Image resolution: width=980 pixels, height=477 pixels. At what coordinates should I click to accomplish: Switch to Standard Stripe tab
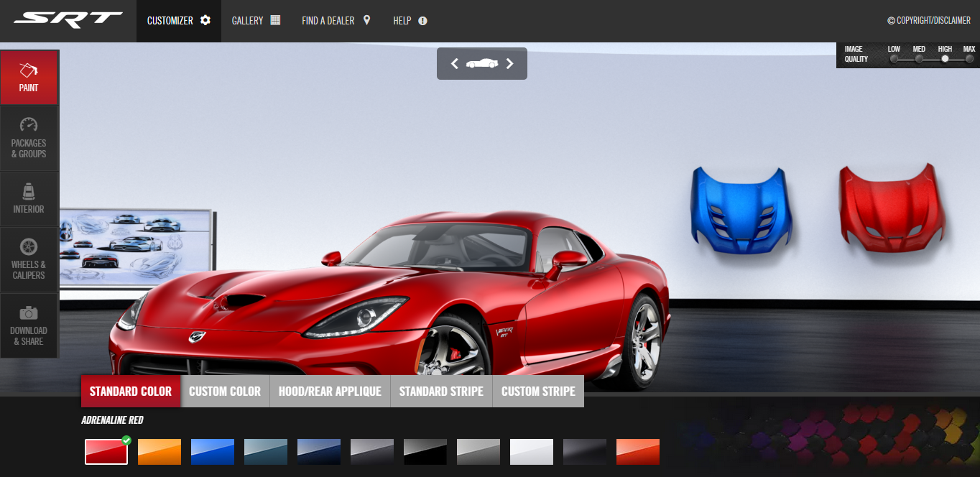441,392
